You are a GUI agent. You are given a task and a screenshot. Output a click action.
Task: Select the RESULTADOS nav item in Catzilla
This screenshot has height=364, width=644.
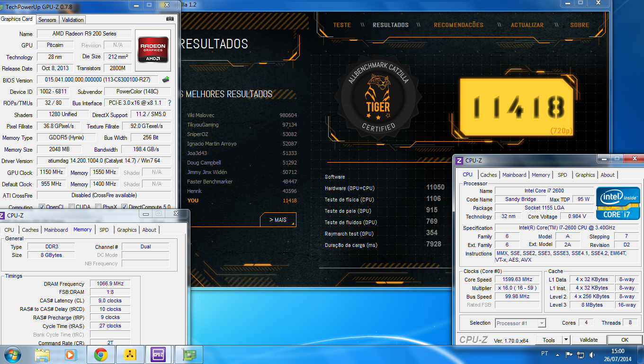(x=391, y=25)
